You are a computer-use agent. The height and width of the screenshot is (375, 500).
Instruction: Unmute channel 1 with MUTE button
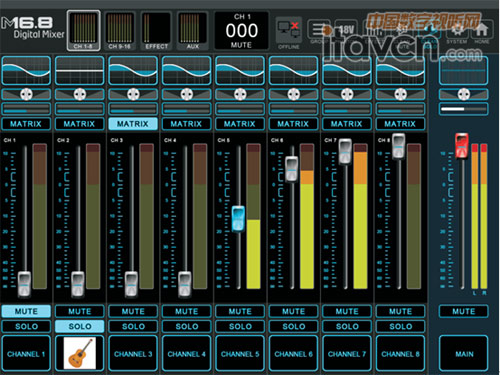coord(26,311)
